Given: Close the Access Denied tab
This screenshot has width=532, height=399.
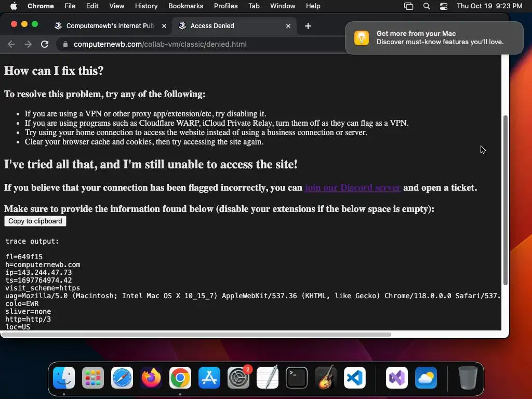Looking at the screenshot, I should pyautogui.click(x=288, y=26).
